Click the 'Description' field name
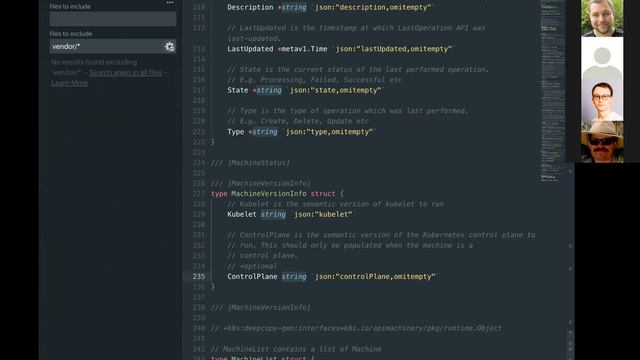640x360 pixels. [x=250, y=7]
